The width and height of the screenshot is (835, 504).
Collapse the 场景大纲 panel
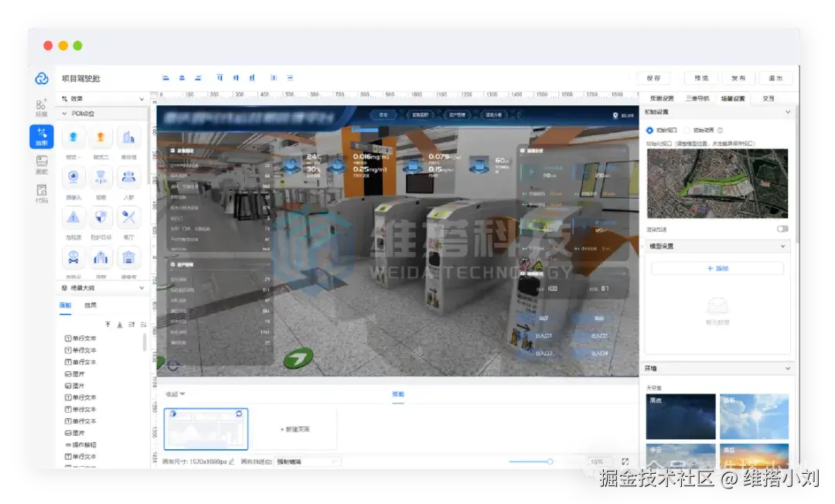(x=141, y=288)
